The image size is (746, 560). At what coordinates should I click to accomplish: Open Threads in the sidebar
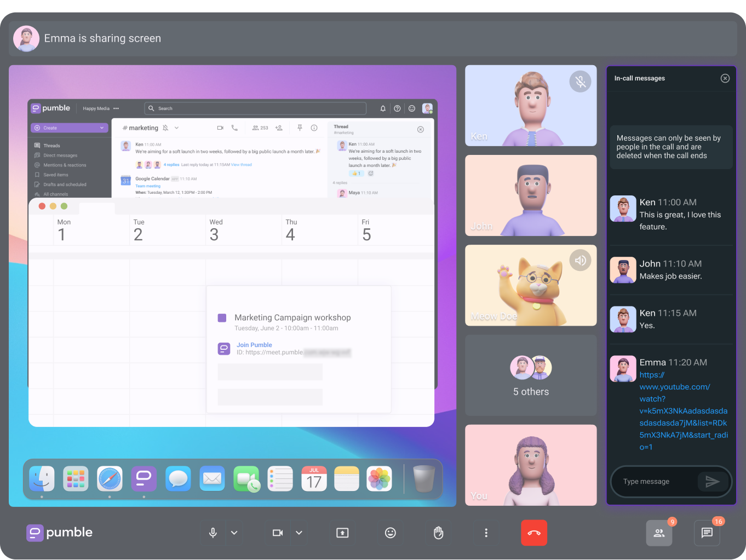[51, 146]
